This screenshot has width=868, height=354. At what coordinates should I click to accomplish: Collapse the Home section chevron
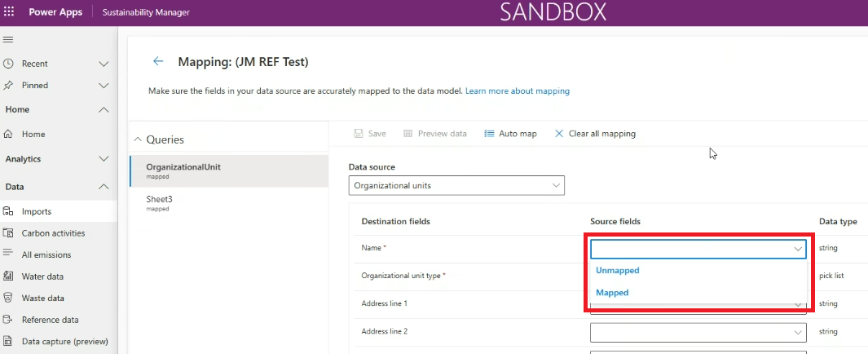[x=104, y=109]
